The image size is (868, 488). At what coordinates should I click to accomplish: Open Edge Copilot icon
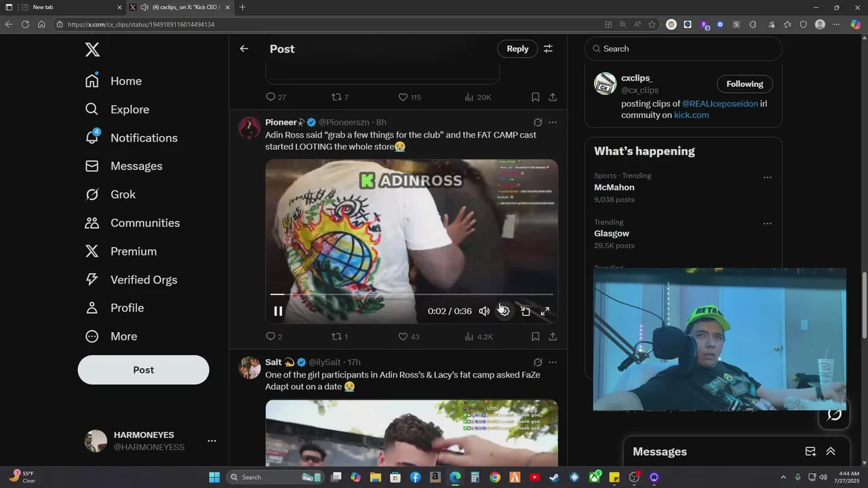coord(856,24)
